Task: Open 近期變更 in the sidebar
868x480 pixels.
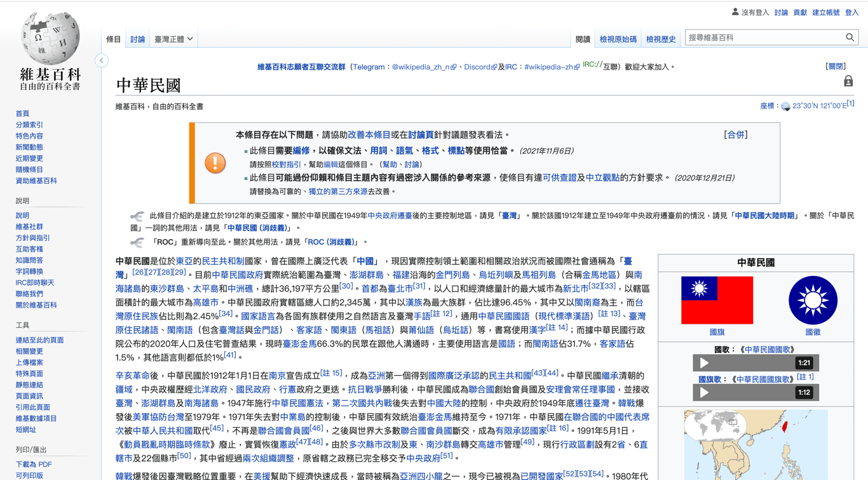Action: click(x=29, y=158)
